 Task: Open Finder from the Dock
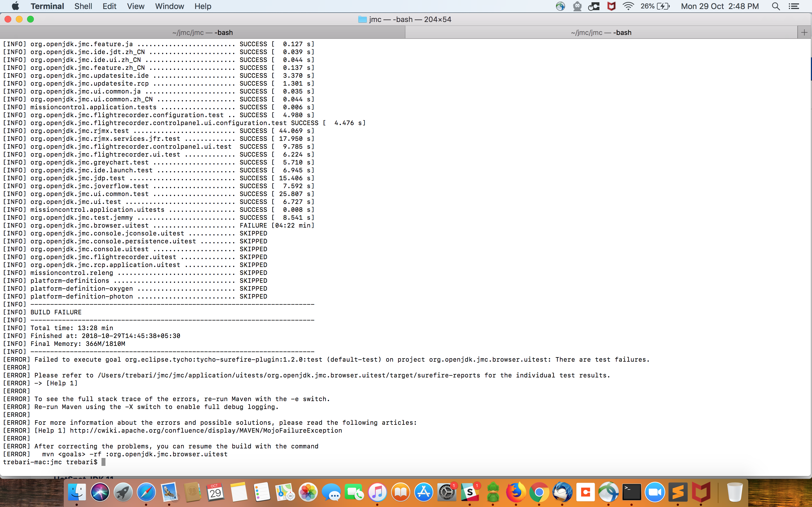point(77,492)
